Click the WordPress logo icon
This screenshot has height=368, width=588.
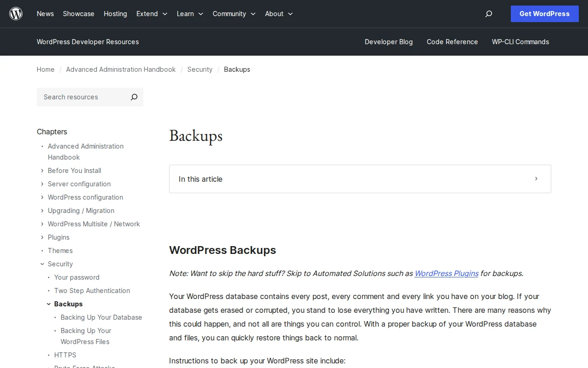[x=16, y=13]
